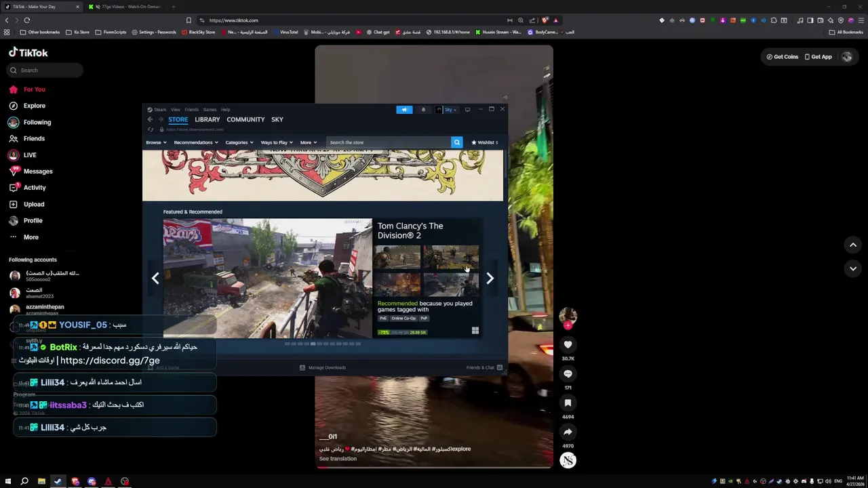The width and height of the screenshot is (868, 488).
Task: Go to the previous TikTok video
Action: click(853, 245)
